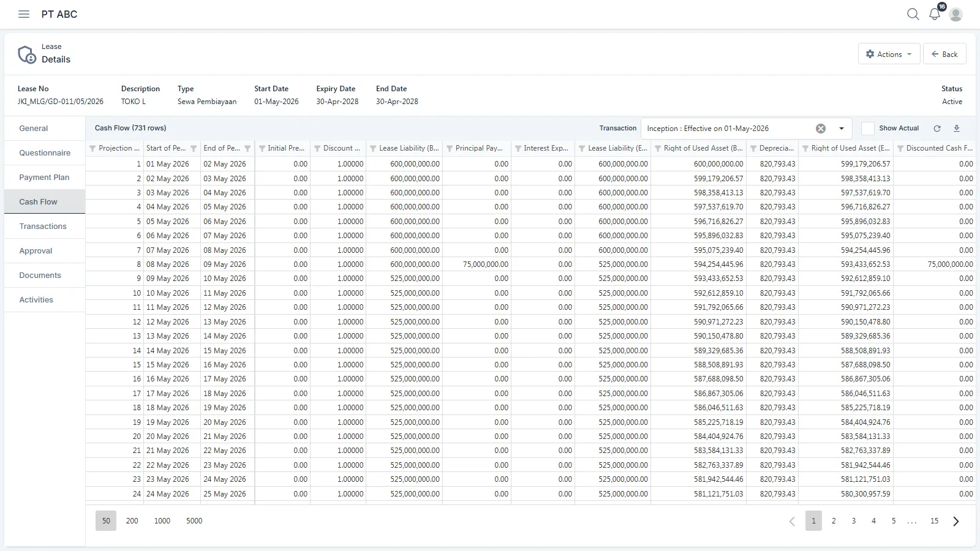The width and height of the screenshot is (980, 551).
Task: Switch to Questionnaire tab
Action: pyautogui.click(x=45, y=153)
